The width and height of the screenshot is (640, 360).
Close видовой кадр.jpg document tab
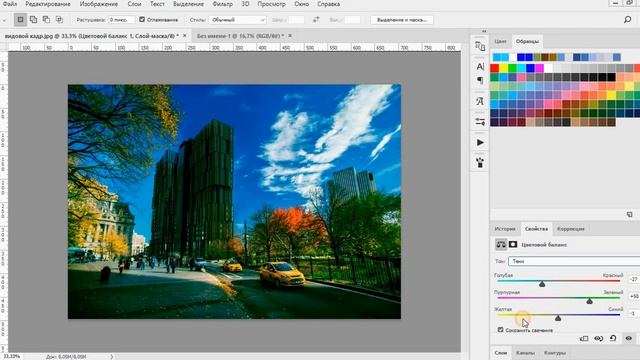tap(185, 36)
